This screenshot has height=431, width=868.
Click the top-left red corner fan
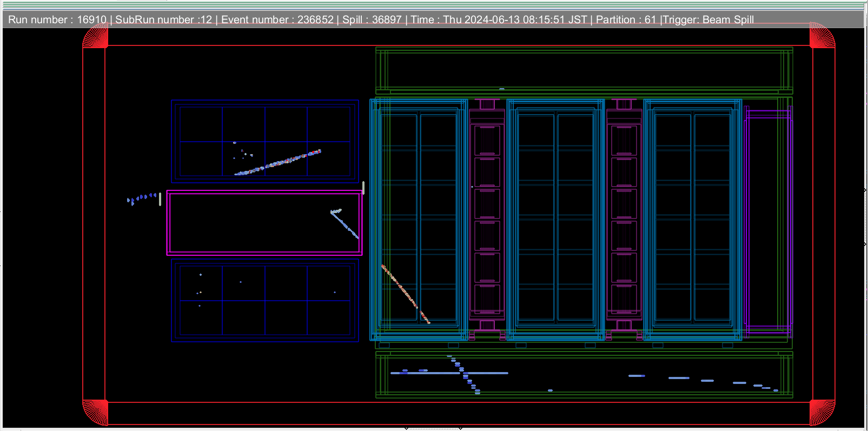click(x=96, y=37)
